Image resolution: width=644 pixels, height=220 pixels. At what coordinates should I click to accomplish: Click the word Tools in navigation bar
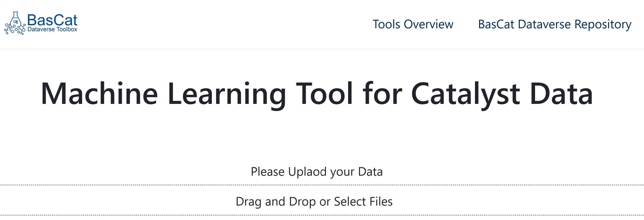(x=386, y=24)
